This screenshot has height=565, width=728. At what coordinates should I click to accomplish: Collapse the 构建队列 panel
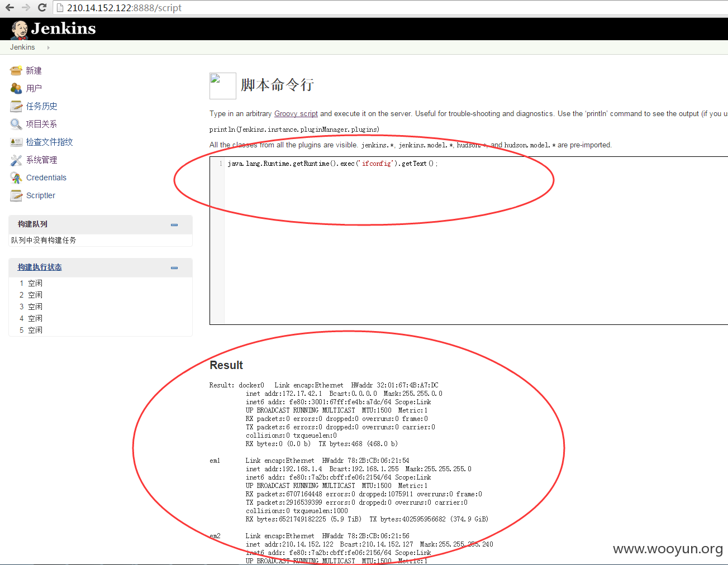point(174,224)
